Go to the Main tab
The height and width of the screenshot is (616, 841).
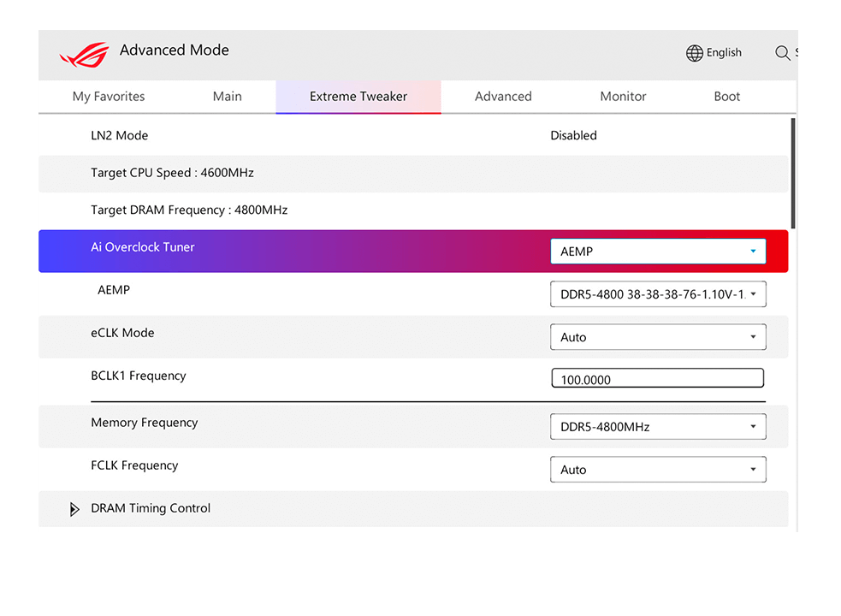pos(227,97)
